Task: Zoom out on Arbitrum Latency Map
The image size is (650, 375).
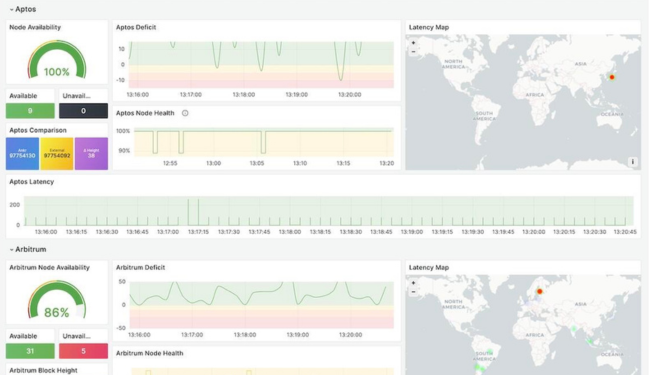Action: click(x=413, y=292)
